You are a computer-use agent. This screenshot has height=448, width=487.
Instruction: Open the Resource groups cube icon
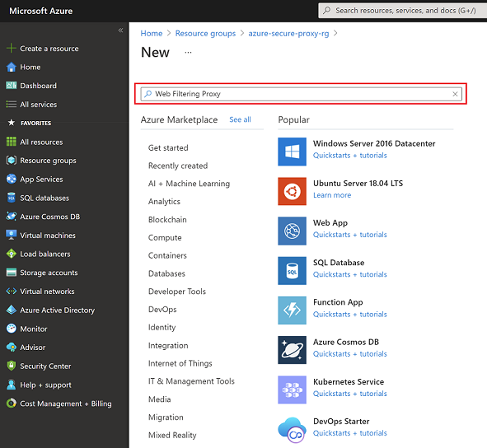coord(12,161)
